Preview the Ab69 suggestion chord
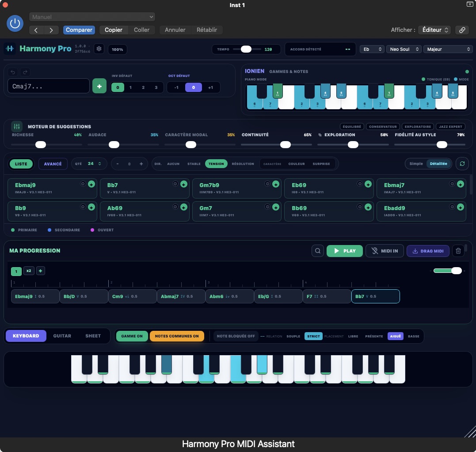The width and height of the screenshot is (476, 452). (175, 207)
